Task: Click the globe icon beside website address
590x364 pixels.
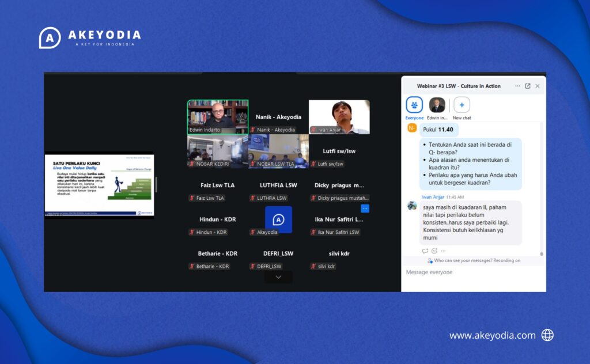Action: click(547, 335)
